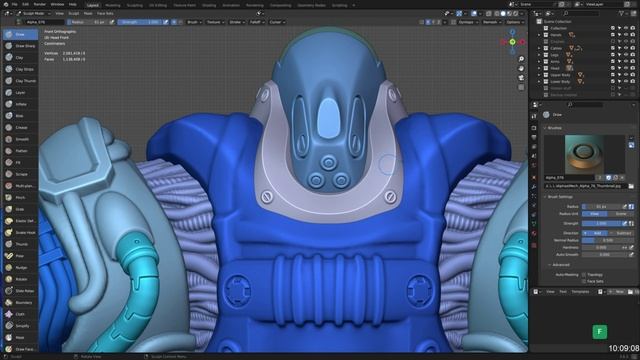Select the Pinch brush

click(20, 198)
